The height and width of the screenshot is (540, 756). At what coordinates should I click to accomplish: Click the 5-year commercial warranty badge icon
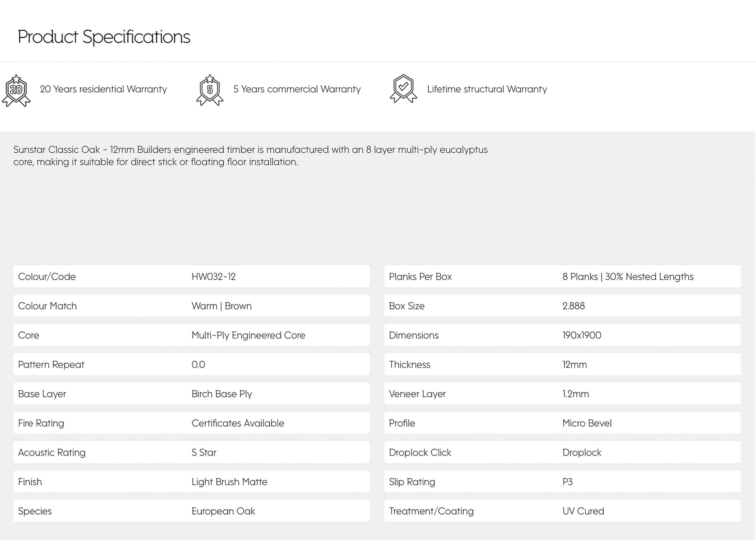[x=210, y=90]
